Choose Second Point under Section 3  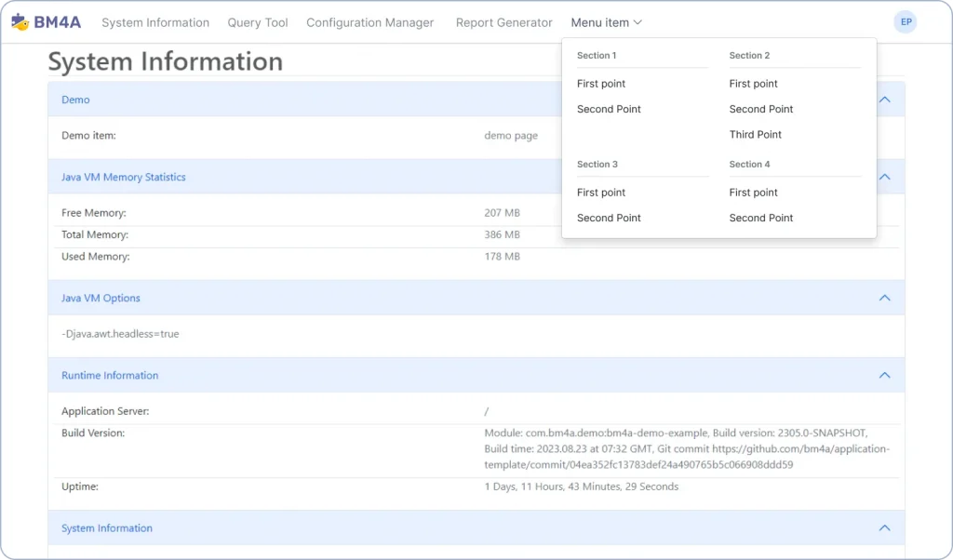609,218
